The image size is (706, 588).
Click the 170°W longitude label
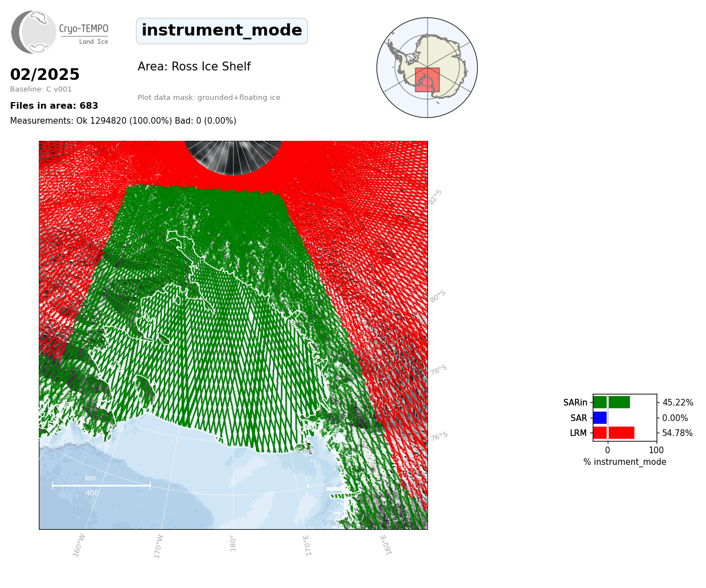click(x=159, y=546)
